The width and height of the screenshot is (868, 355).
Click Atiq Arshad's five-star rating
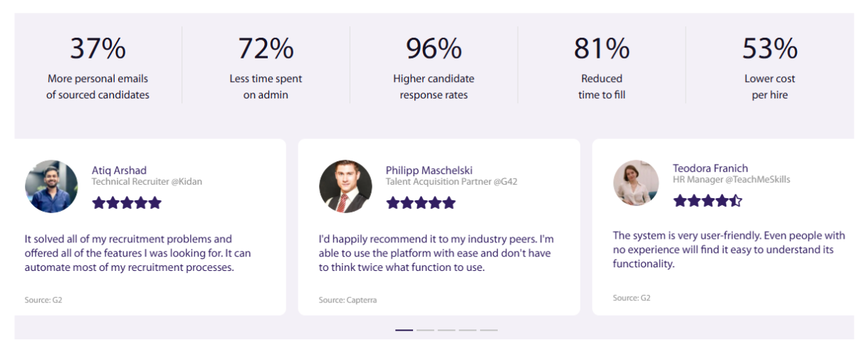pos(127,203)
